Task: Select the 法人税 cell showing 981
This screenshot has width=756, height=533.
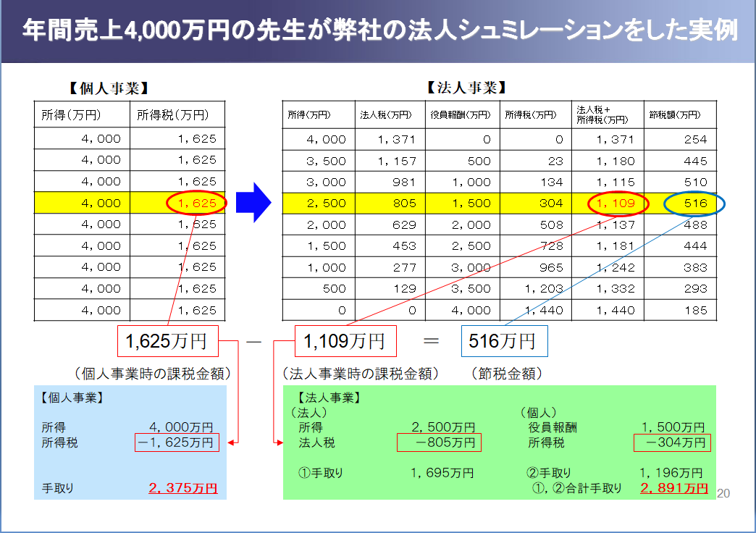Action: point(390,182)
